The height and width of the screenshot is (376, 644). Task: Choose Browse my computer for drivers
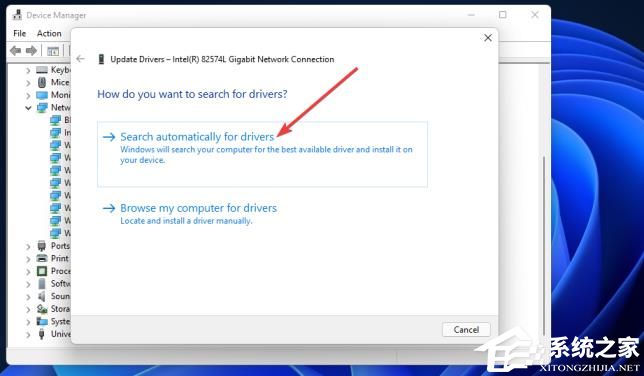[x=198, y=208]
